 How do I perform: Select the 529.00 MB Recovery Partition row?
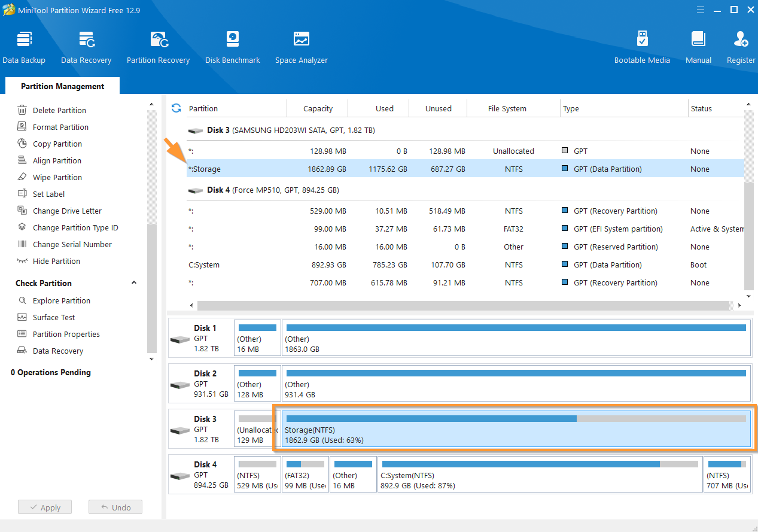(x=465, y=211)
